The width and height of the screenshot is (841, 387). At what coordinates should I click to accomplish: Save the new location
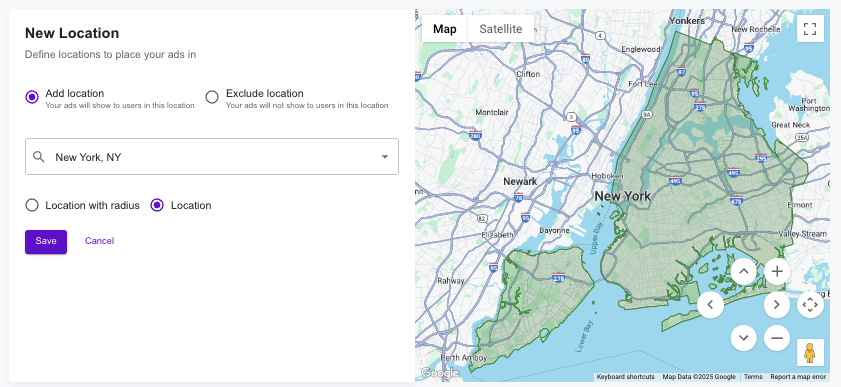coord(46,242)
